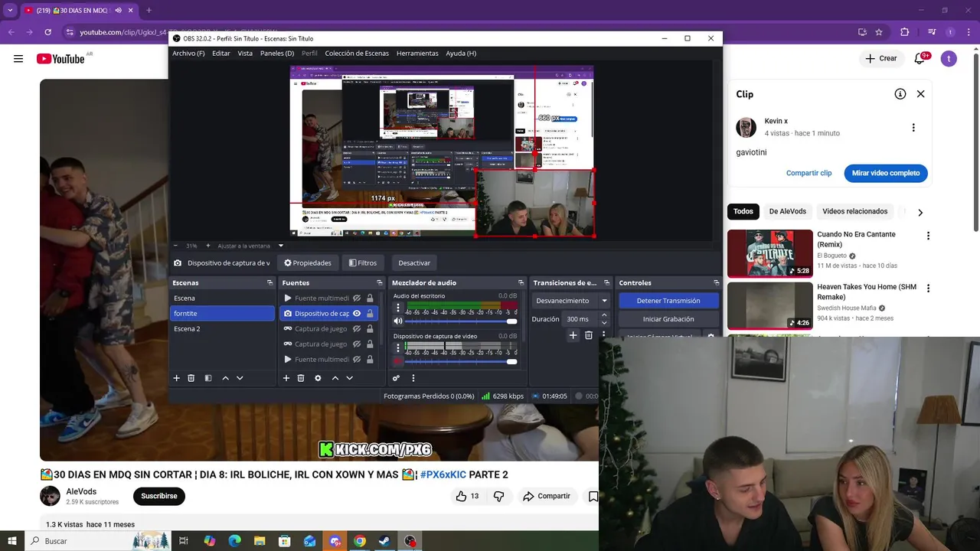The image size is (980, 551).
Task: Open Filtros for selected source
Action: coord(363,262)
